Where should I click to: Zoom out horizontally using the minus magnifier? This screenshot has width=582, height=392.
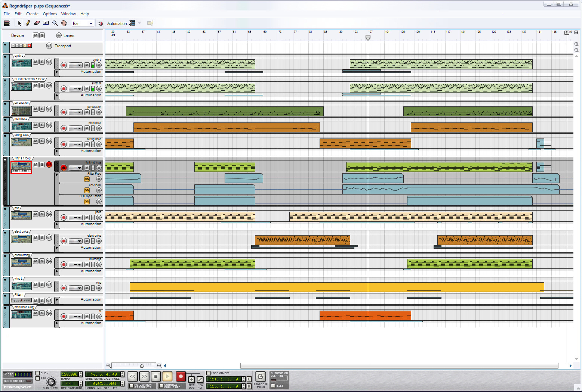coord(159,366)
